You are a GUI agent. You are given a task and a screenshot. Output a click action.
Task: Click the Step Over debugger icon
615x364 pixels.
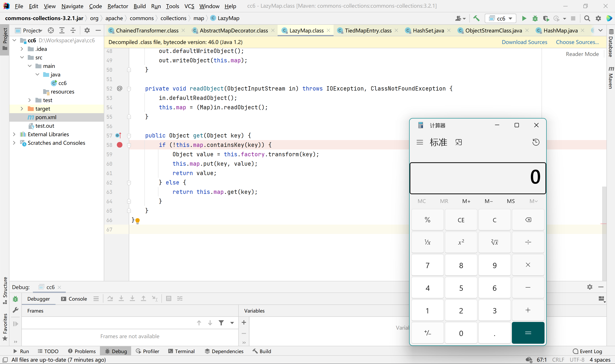[110, 298]
